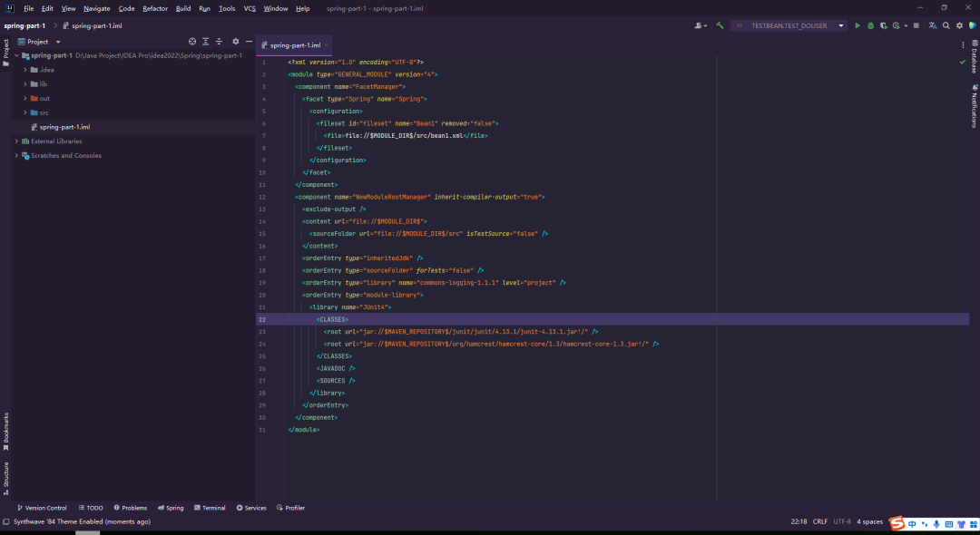The image size is (980, 535).
Task: Toggle the Bookmarks tool window
Action: [x=5, y=432]
